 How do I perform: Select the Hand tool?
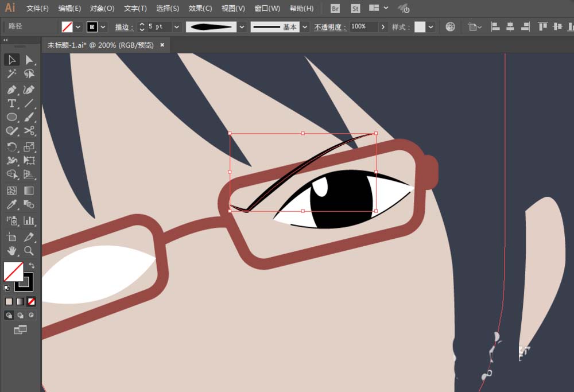[x=11, y=251]
